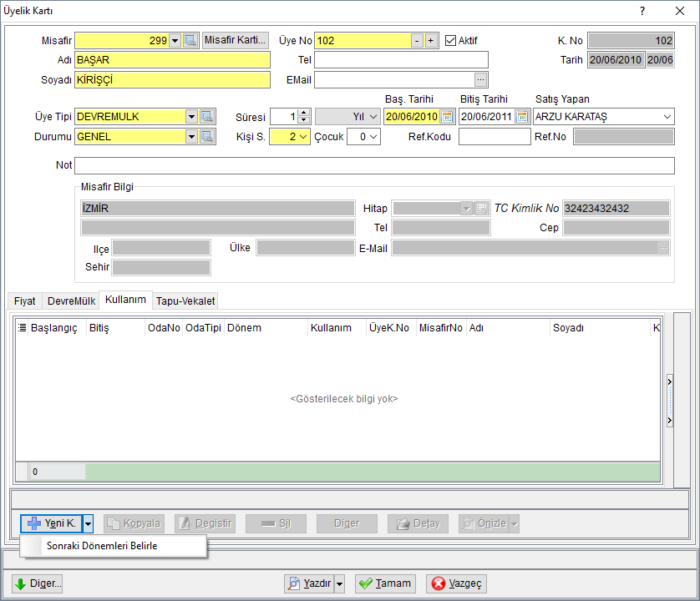Toggle the Aktif checkbox
The width and height of the screenshot is (700, 601).
450,41
